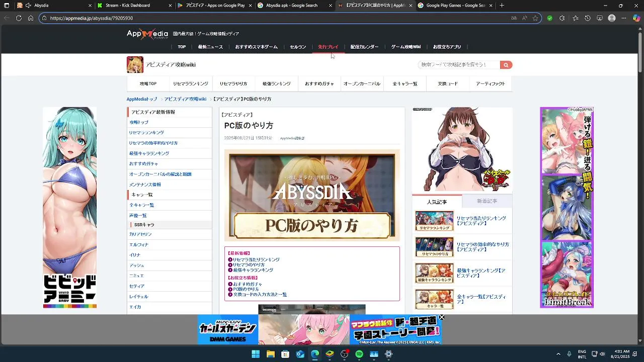The width and height of the screenshot is (644, 362).
Task: Open ゲーム攻略Wiki navigation item
Action: click(406, 47)
